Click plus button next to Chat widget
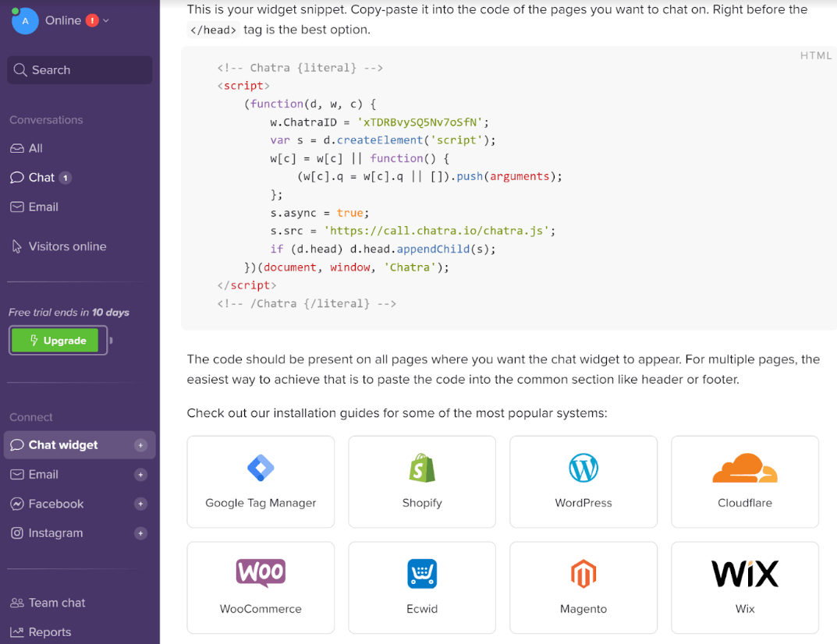The height and width of the screenshot is (644, 837). click(140, 445)
